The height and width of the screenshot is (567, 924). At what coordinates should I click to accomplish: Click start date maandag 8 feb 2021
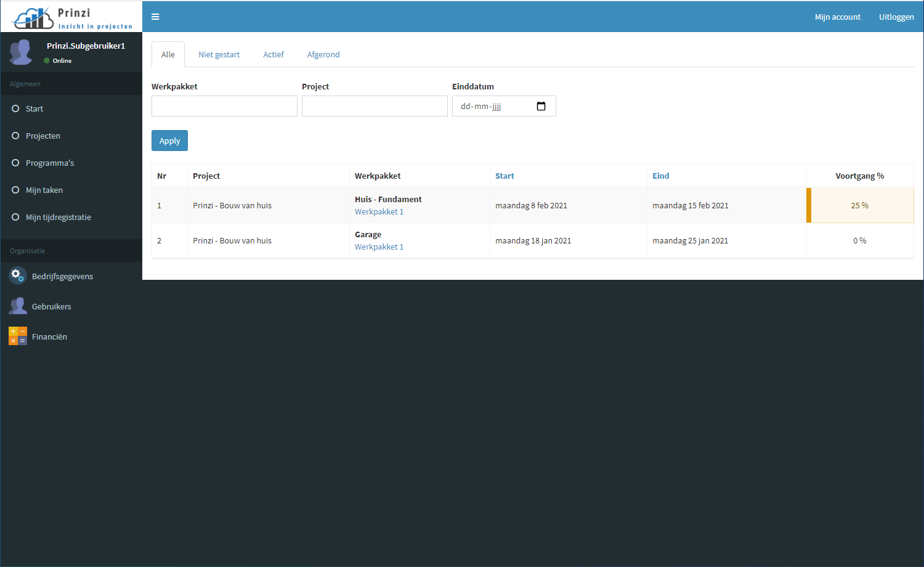tap(531, 205)
